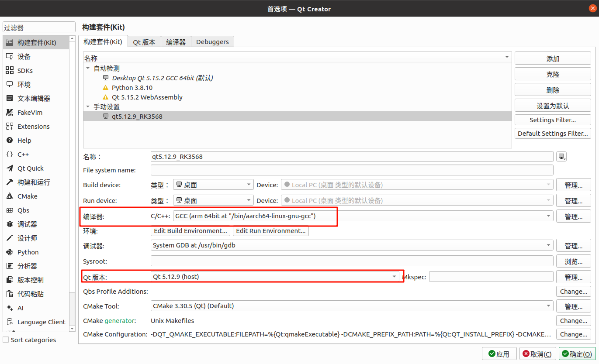This screenshot has height=364, width=599.
Task: Click the 设置为默认 button
Action: [x=553, y=106]
